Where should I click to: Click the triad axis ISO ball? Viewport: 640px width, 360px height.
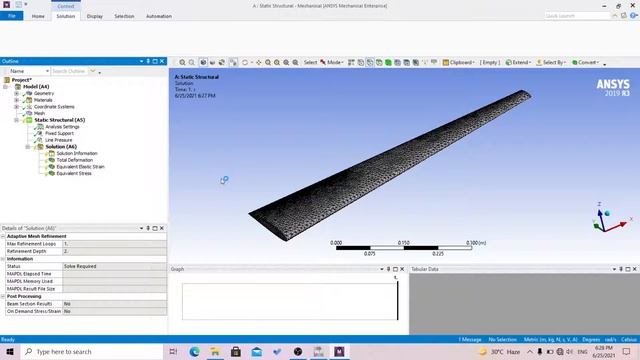[x=607, y=213]
